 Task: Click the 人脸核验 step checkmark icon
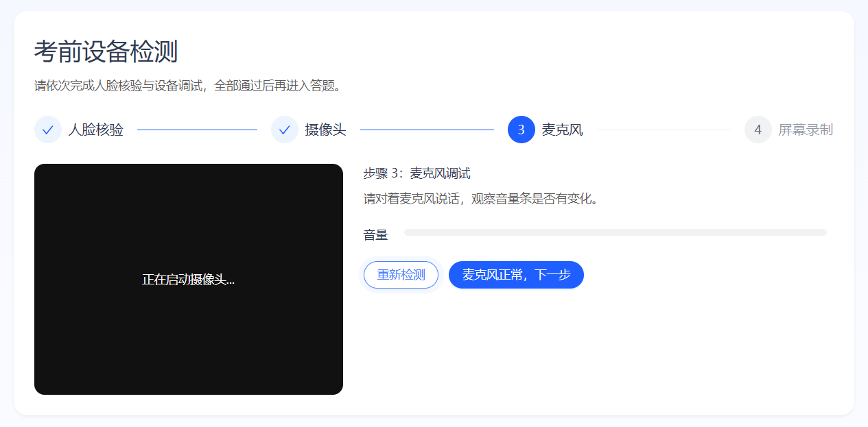[x=48, y=130]
